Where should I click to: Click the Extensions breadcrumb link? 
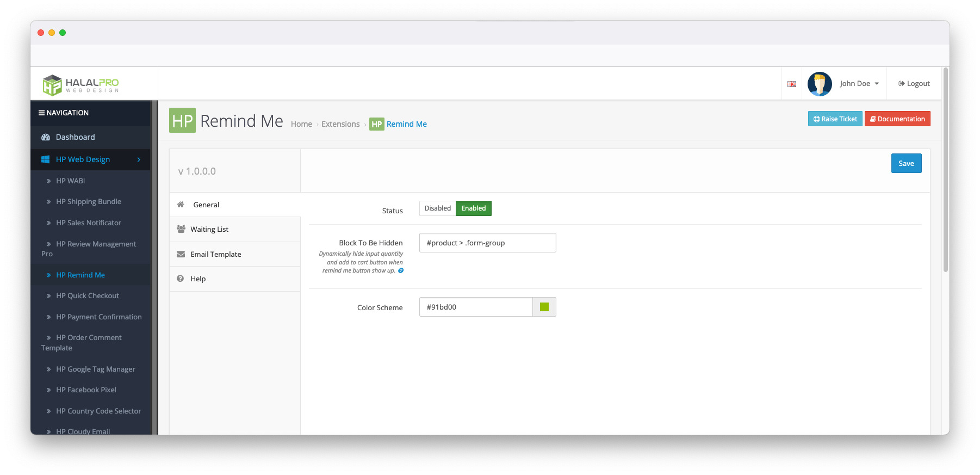(x=340, y=125)
